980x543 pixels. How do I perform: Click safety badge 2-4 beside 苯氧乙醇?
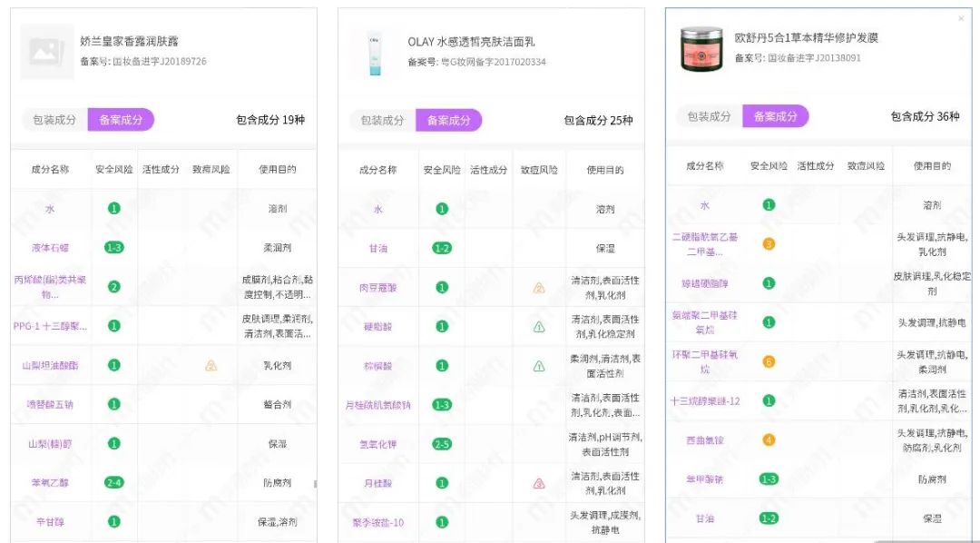pyautogui.click(x=113, y=482)
